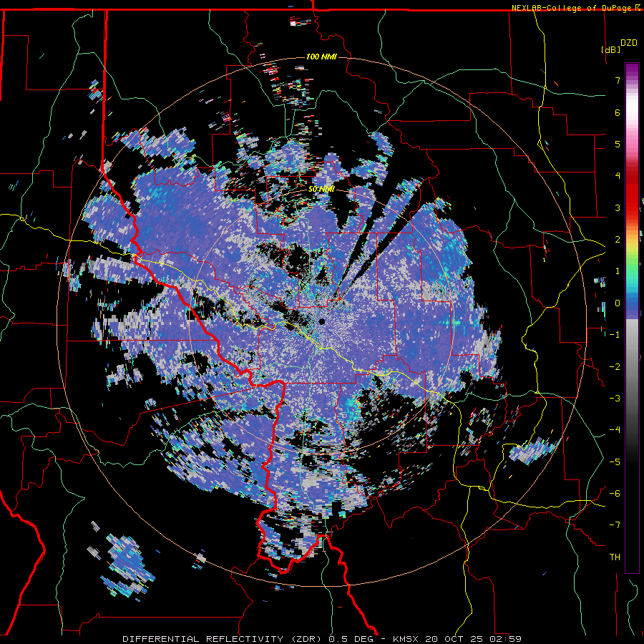This screenshot has width=644, height=644.
Task: Click the color scale value 1
Action: (x=618, y=271)
